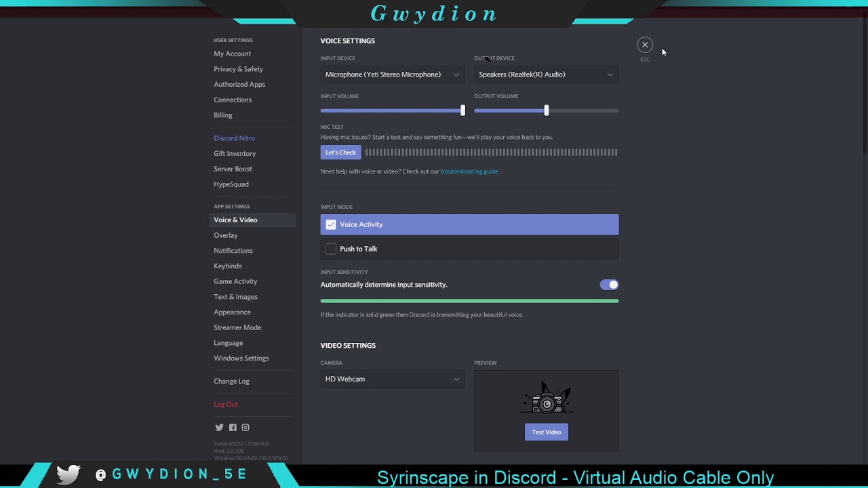868x488 pixels.
Task: Click the Test Video button
Action: 547,432
